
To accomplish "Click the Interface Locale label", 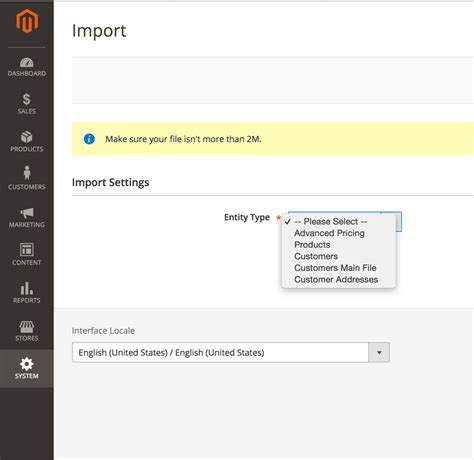I will click(x=103, y=331).
